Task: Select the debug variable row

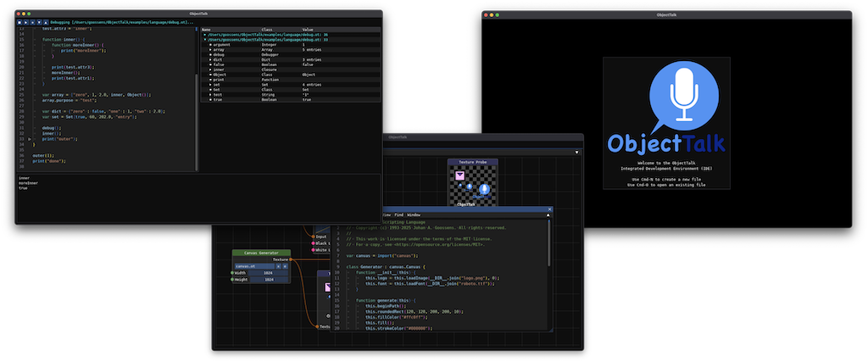Action: click(x=291, y=55)
